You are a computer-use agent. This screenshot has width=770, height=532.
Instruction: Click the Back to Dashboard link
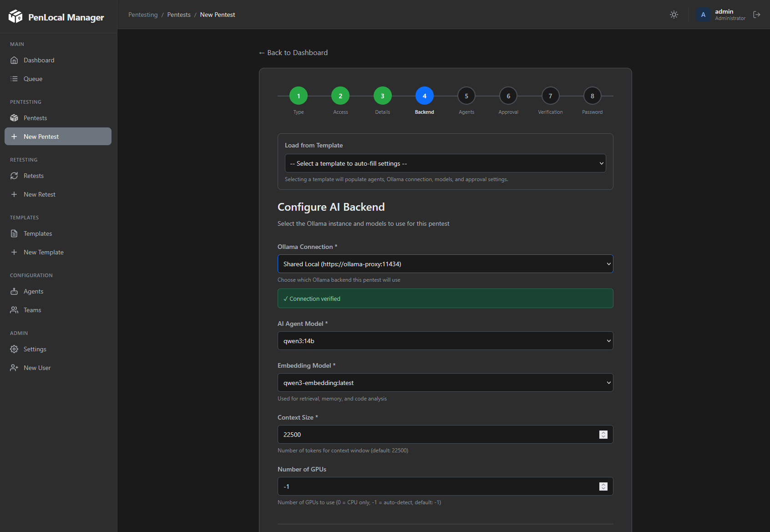coord(293,53)
